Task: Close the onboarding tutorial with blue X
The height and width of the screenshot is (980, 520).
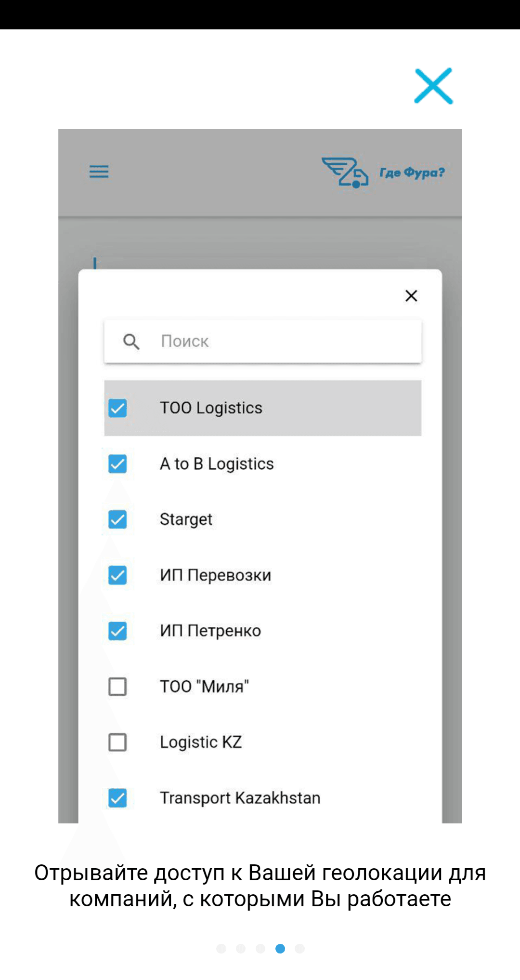Action: pyautogui.click(x=433, y=86)
